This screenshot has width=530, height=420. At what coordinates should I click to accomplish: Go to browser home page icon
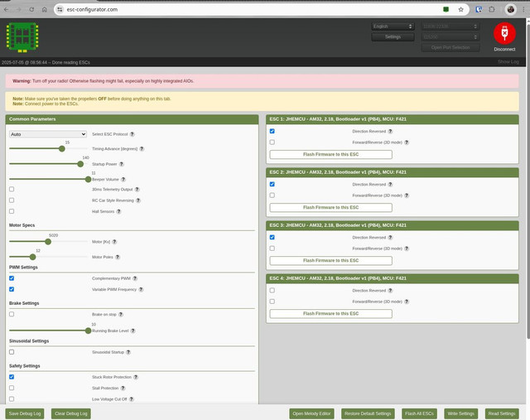point(44,9)
